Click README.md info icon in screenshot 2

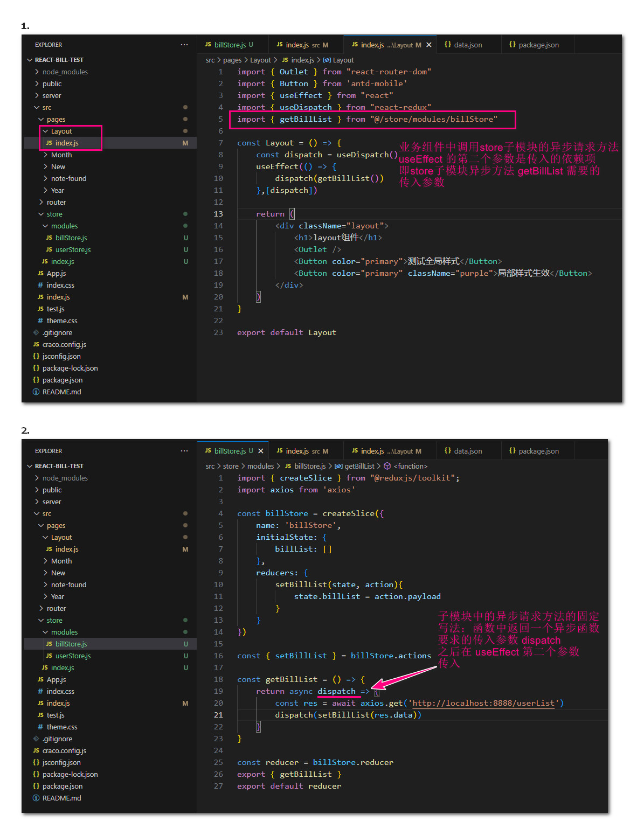coord(36,798)
